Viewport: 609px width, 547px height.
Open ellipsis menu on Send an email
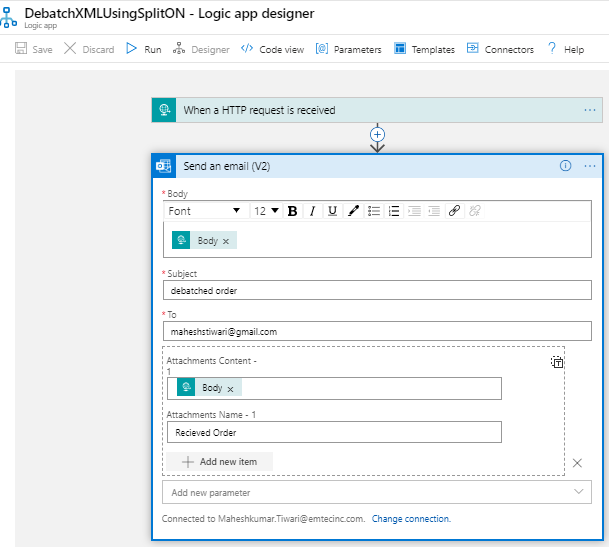(x=590, y=166)
